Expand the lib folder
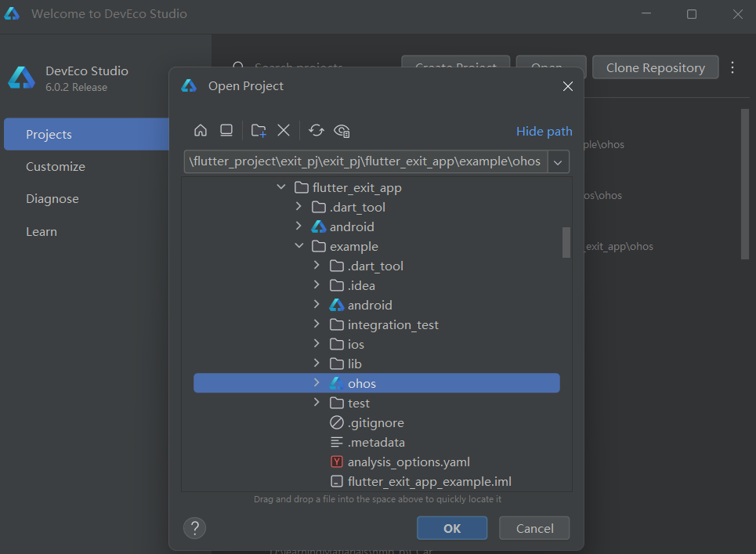 (317, 363)
